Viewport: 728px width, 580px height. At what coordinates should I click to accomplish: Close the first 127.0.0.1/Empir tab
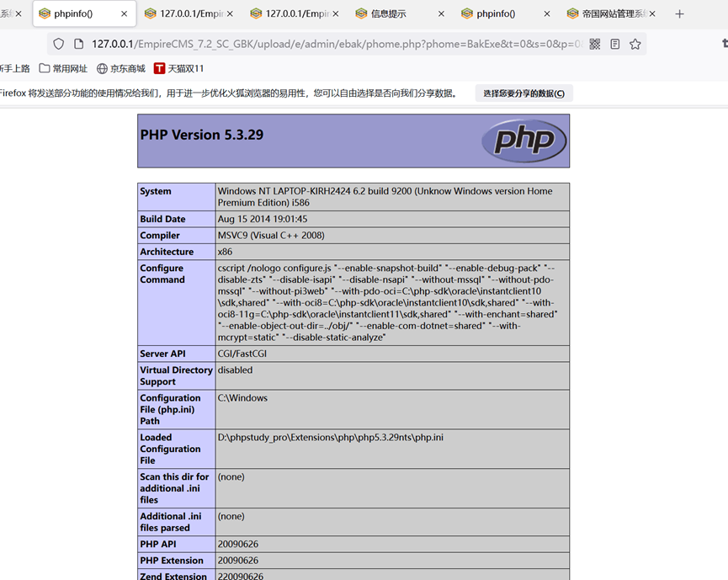pyautogui.click(x=231, y=14)
